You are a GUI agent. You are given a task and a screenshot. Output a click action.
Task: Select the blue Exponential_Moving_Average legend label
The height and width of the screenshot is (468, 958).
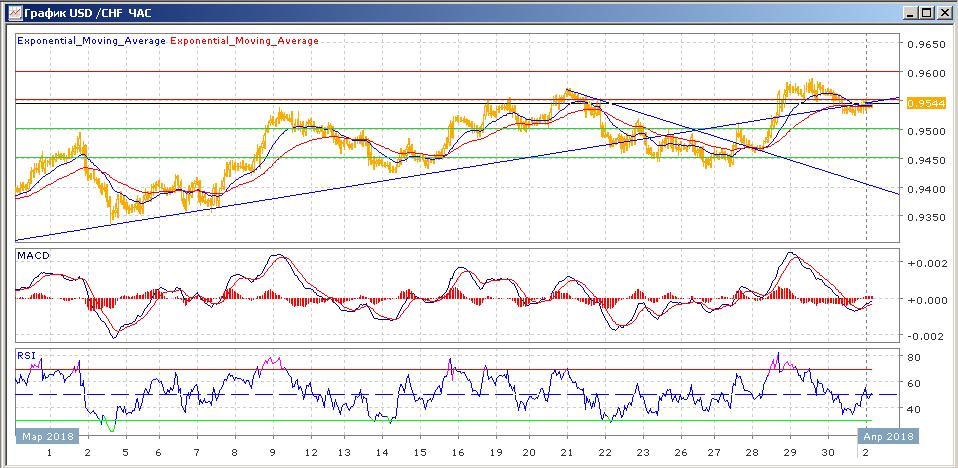pyautogui.click(x=92, y=41)
